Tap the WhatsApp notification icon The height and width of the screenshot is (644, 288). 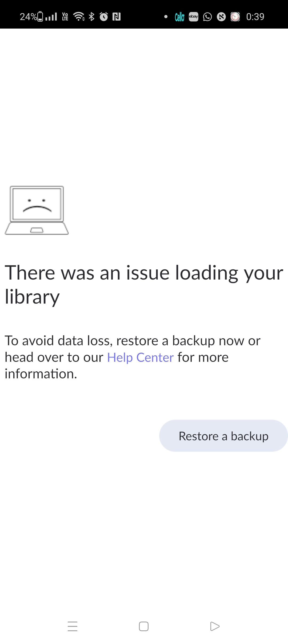[207, 17]
